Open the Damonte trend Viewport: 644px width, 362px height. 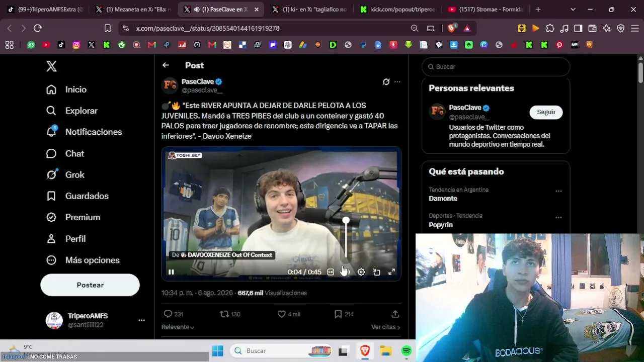pyautogui.click(x=443, y=199)
